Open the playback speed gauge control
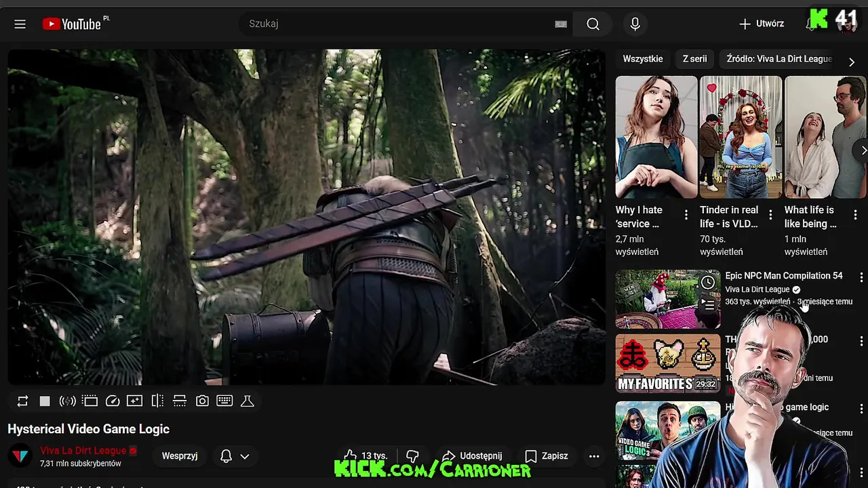 pyautogui.click(x=113, y=401)
